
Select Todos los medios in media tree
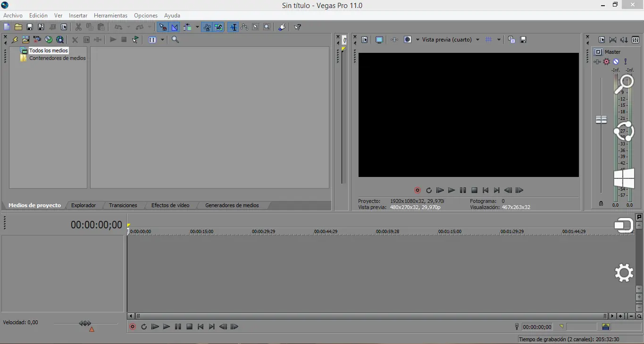(x=49, y=50)
